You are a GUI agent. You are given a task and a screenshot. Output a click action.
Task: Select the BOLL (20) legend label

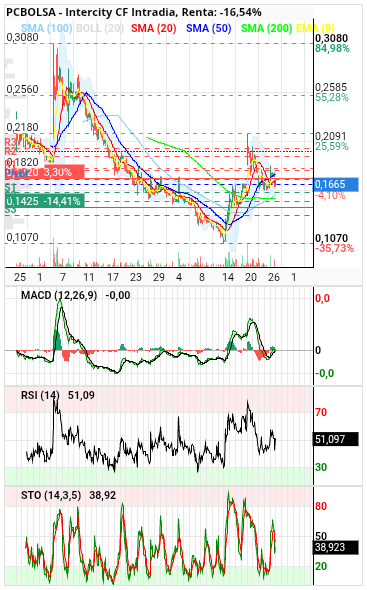tap(100, 28)
